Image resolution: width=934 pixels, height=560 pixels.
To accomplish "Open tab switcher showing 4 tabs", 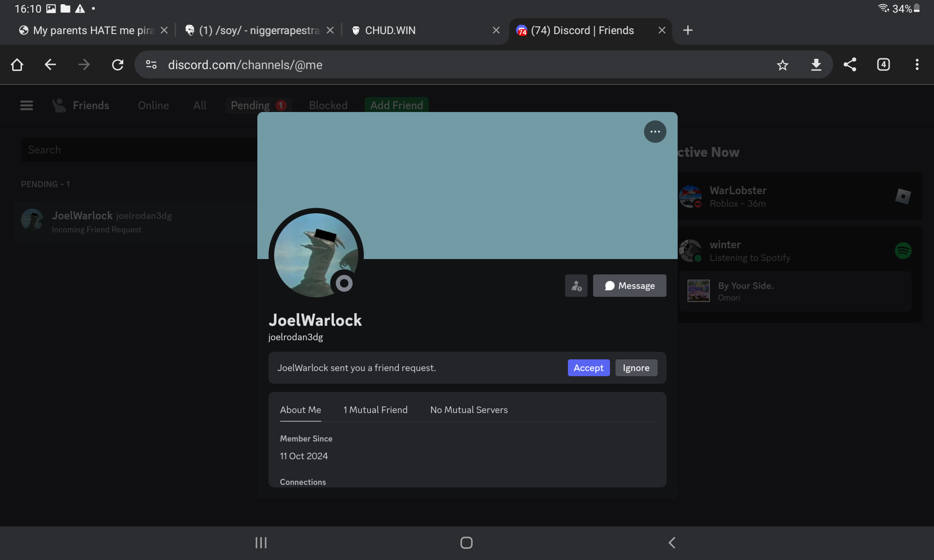I will 884,65.
